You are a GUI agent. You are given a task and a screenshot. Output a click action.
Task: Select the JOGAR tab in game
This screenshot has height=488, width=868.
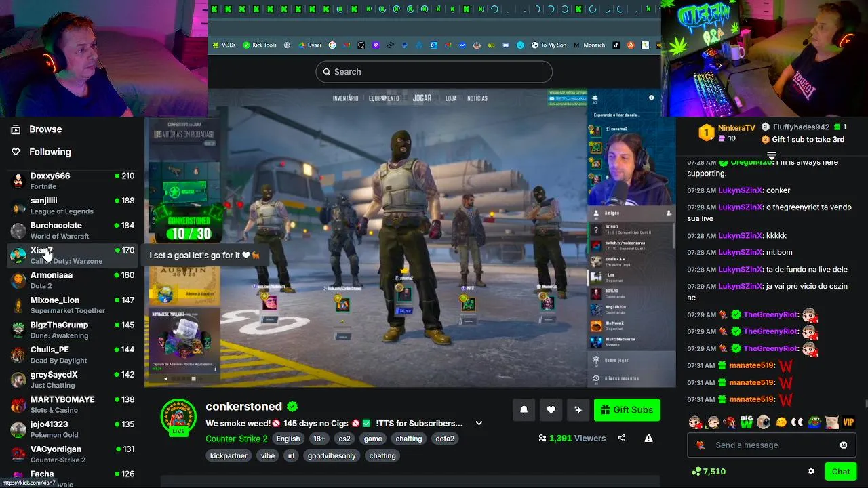click(x=422, y=98)
